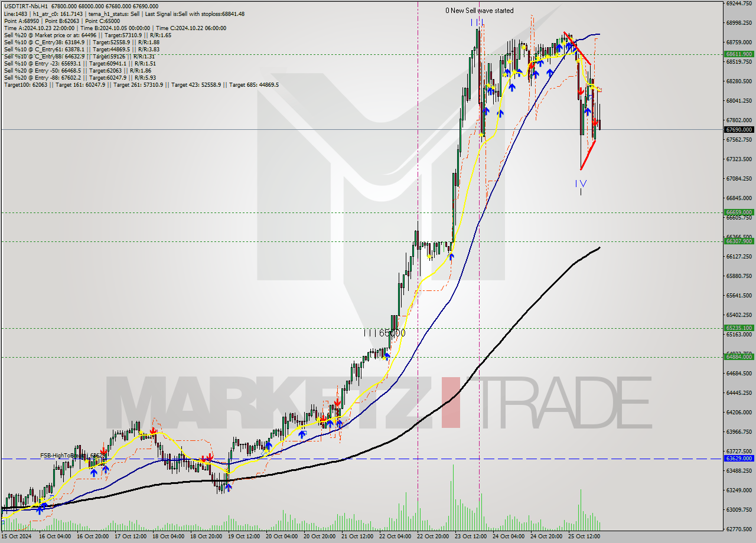Image resolution: width=756 pixels, height=543 pixels.
Task: Click 'Sell %20 @ Market price' row
Action: [87, 35]
